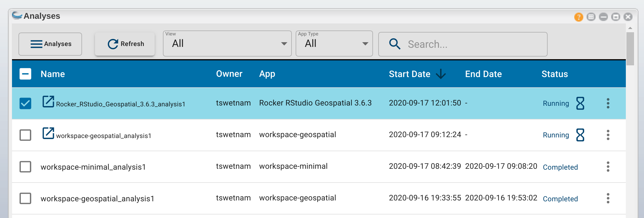This screenshot has height=218, width=644.
Task: Uncheck the Rocker_RStudio_Geospatial analysis checkbox
Action: (x=25, y=103)
